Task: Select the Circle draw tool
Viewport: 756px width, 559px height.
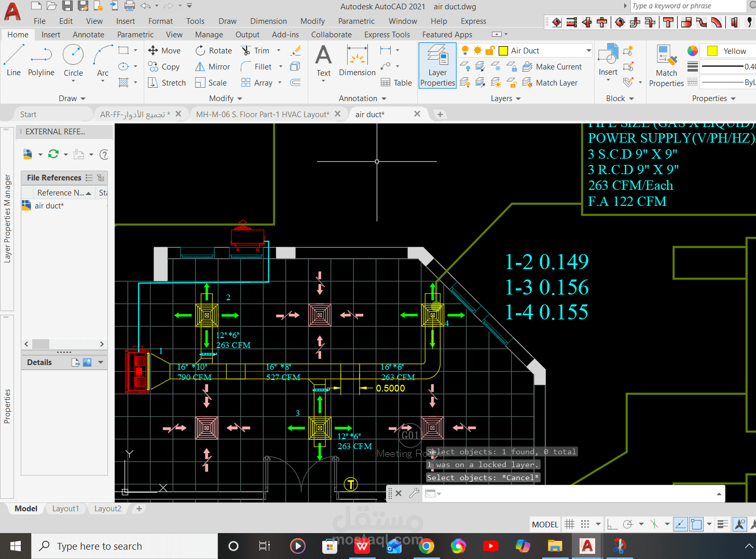Action: tap(73, 61)
